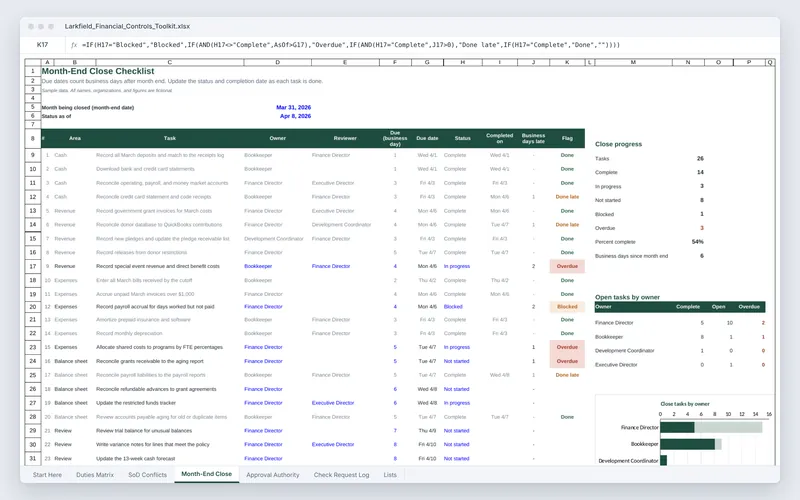Click the 'Task' column heading in table
This screenshot has height=500, width=800.
[x=170, y=138]
